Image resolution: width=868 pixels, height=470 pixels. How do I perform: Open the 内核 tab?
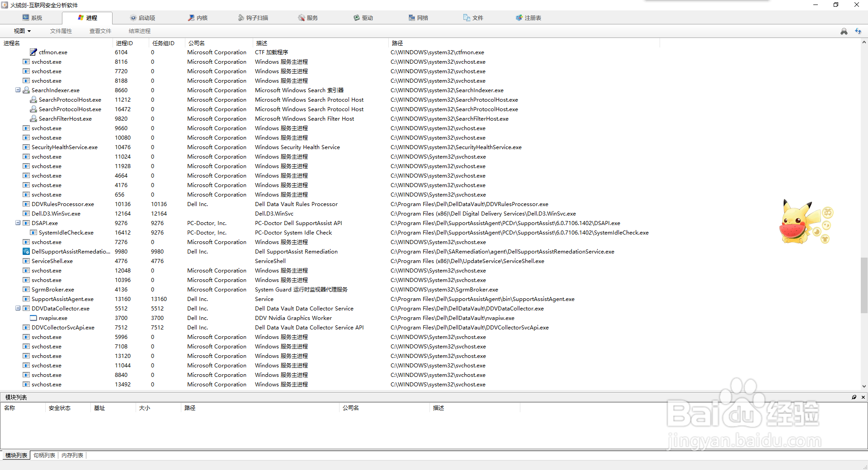[198, 18]
